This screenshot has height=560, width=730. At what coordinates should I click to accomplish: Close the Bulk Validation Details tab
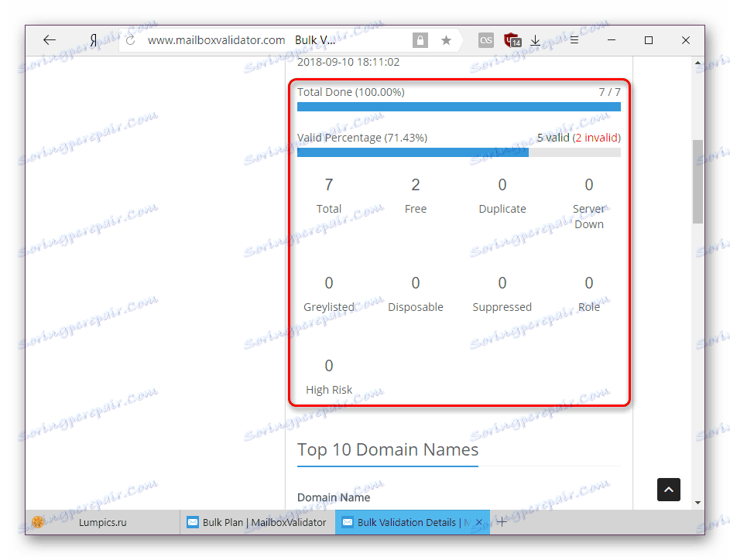[x=478, y=522]
